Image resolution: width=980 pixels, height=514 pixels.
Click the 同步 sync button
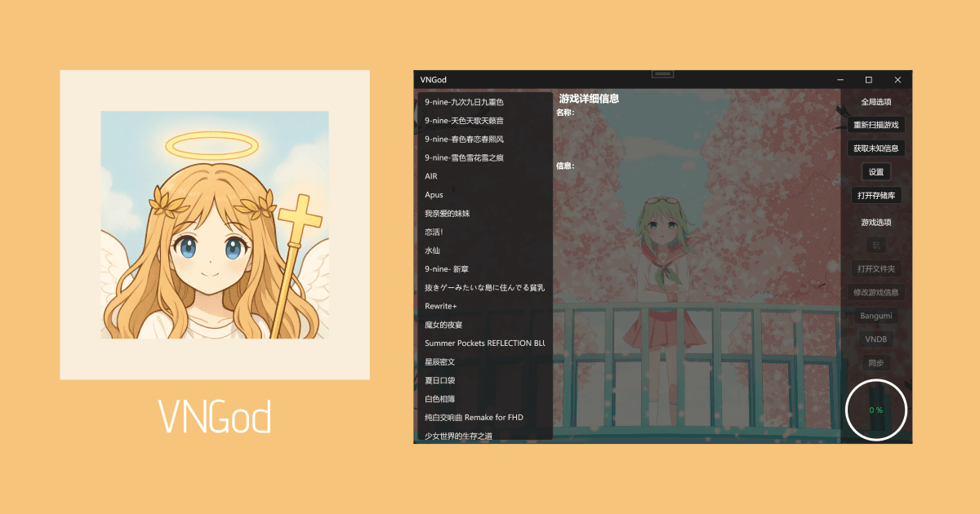point(876,361)
